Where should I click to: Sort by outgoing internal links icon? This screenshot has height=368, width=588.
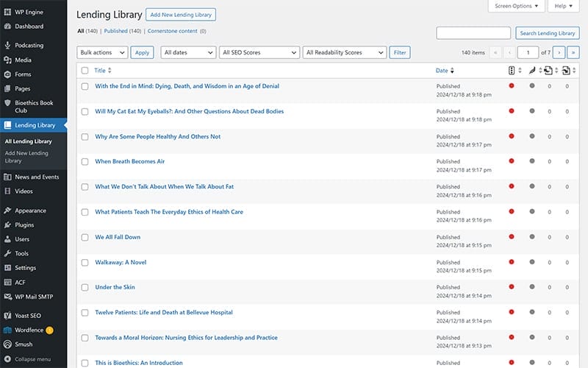click(548, 71)
